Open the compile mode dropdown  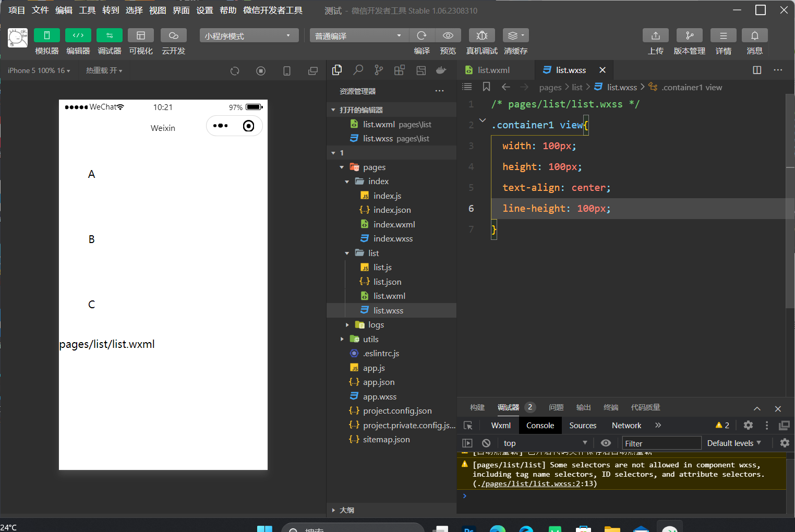point(359,35)
